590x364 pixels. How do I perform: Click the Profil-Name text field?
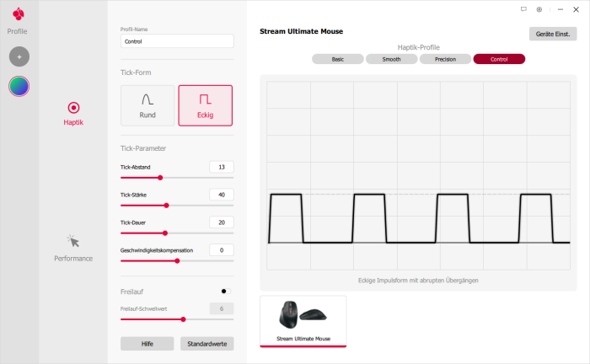pos(177,40)
